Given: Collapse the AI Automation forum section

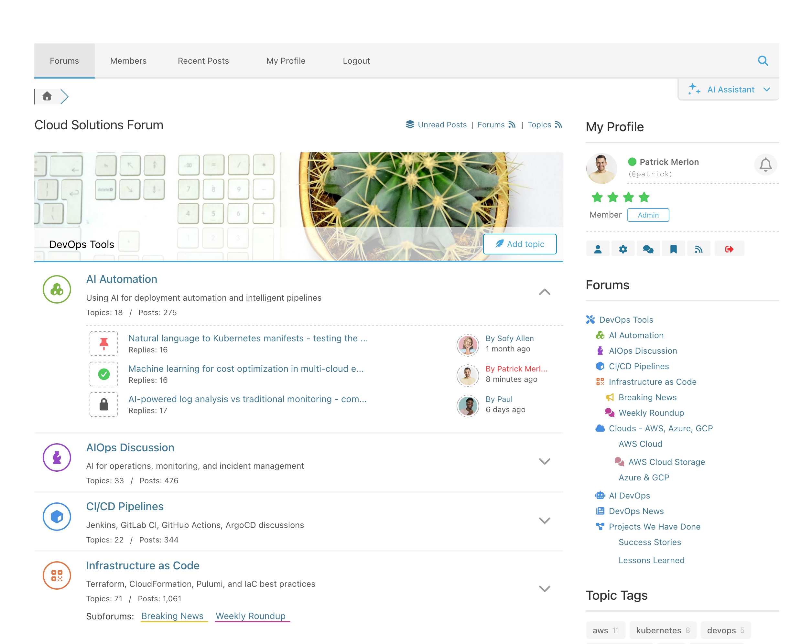Looking at the screenshot, I should pos(544,292).
